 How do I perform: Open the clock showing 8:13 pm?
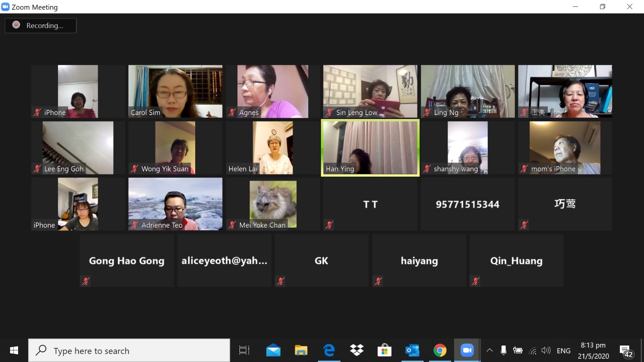click(593, 351)
